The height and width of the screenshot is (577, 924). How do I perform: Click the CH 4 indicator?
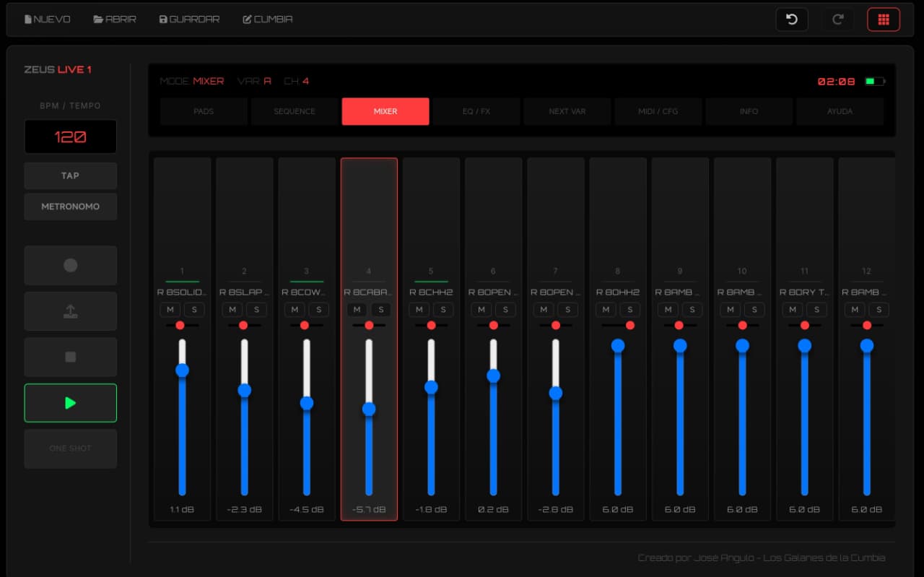[x=296, y=82]
